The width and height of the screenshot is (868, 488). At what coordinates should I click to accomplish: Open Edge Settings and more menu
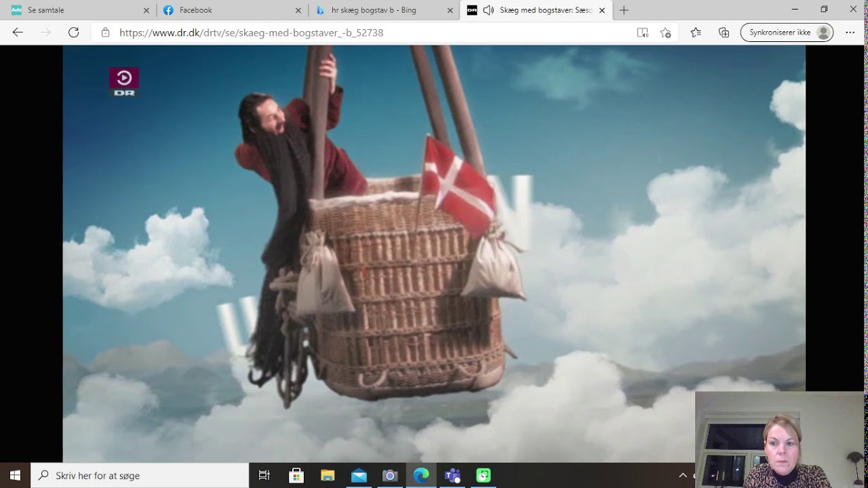point(850,33)
